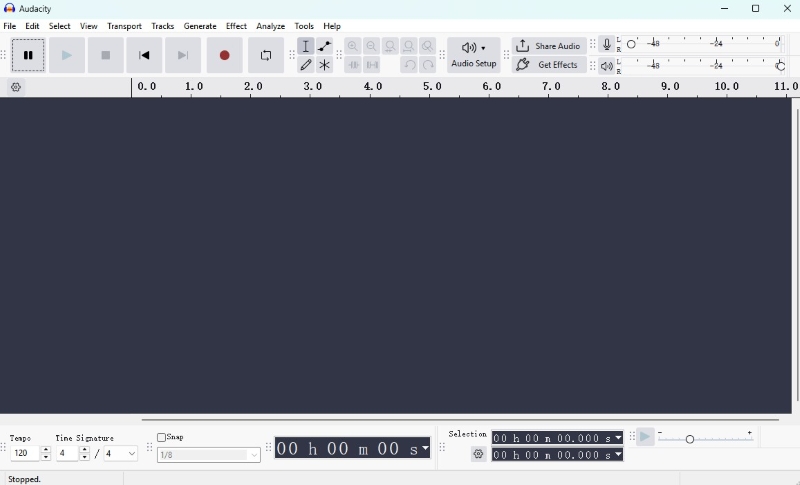Open the Audio Setup dropdown
This screenshot has height=485, width=800.
click(473, 55)
